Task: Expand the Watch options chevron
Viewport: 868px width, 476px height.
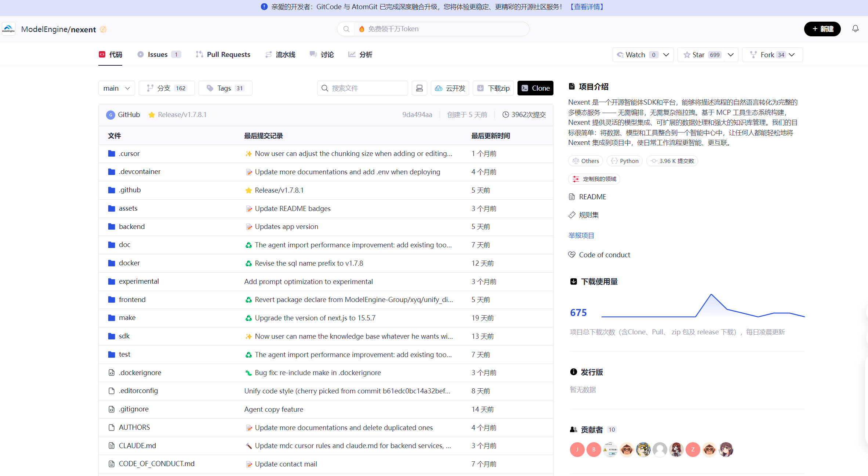Action: coord(666,55)
